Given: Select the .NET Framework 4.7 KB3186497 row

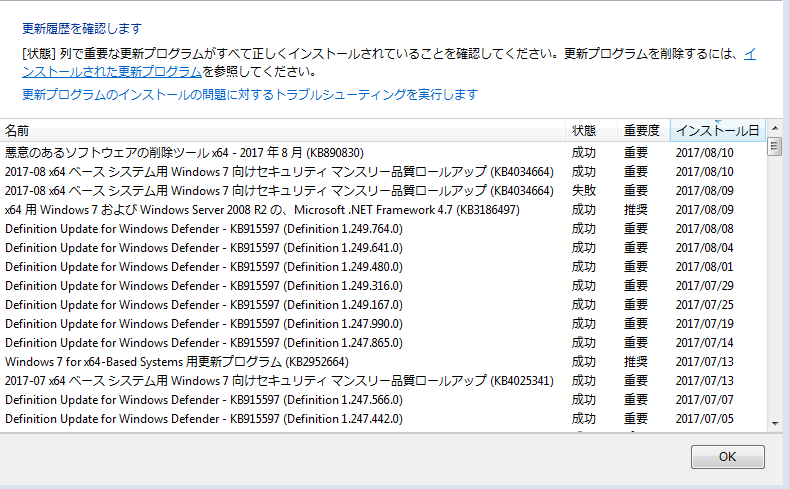Looking at the screenshot, I should [262, 210].
